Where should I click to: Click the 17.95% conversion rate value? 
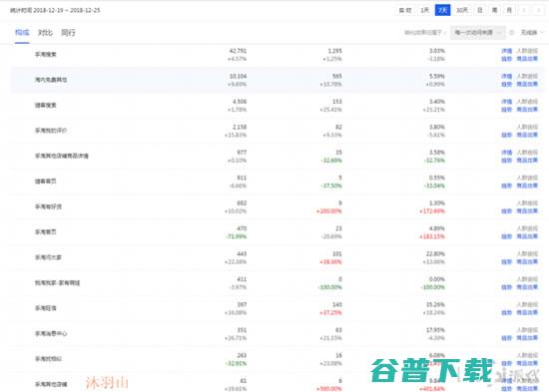click(x=435, y=330)
